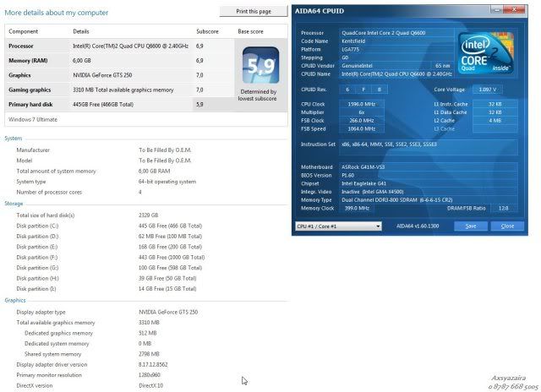The height and width of the screenshot is (392, 541).
Task: Click the 1280x960 monitor resolution value
Action: 150,375
